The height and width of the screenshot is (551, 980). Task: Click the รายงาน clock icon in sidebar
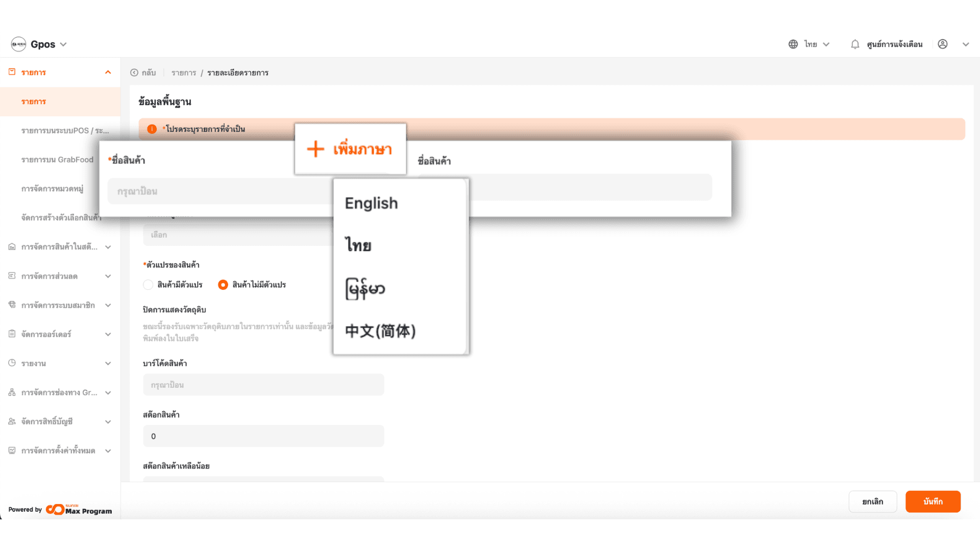[x=12, y=363]
